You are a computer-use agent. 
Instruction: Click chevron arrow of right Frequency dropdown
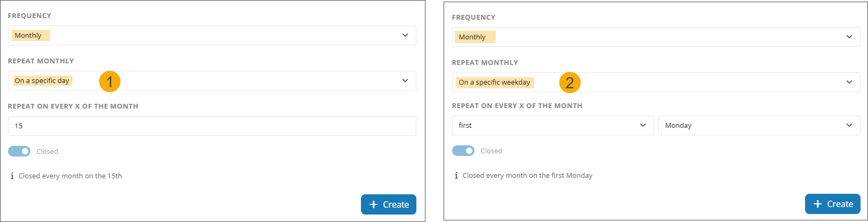coord(849,37)
